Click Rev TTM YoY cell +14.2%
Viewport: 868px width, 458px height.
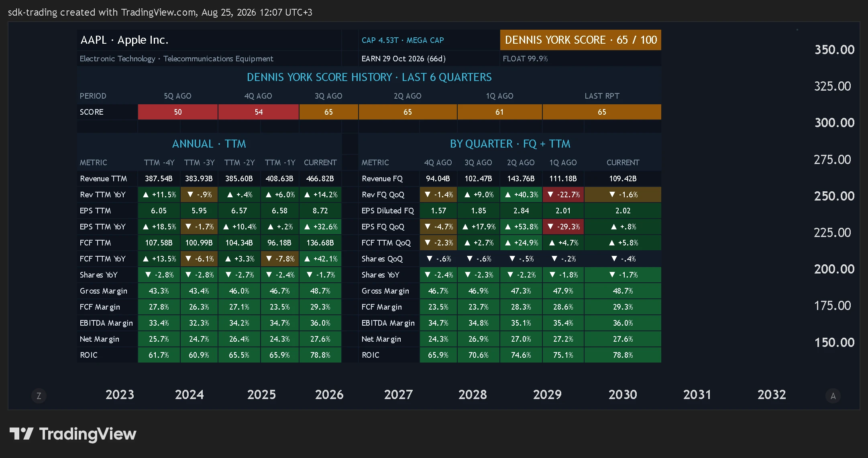(320, 195)
